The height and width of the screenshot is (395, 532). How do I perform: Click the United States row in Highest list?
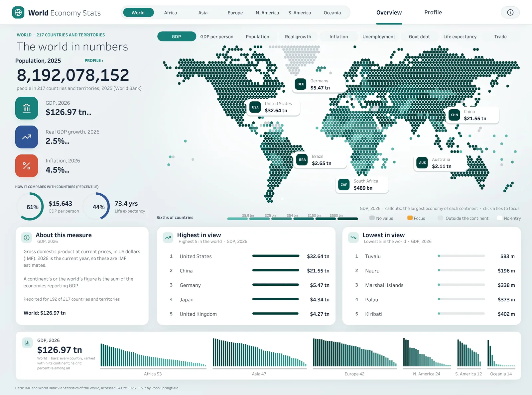click(249, 256)
